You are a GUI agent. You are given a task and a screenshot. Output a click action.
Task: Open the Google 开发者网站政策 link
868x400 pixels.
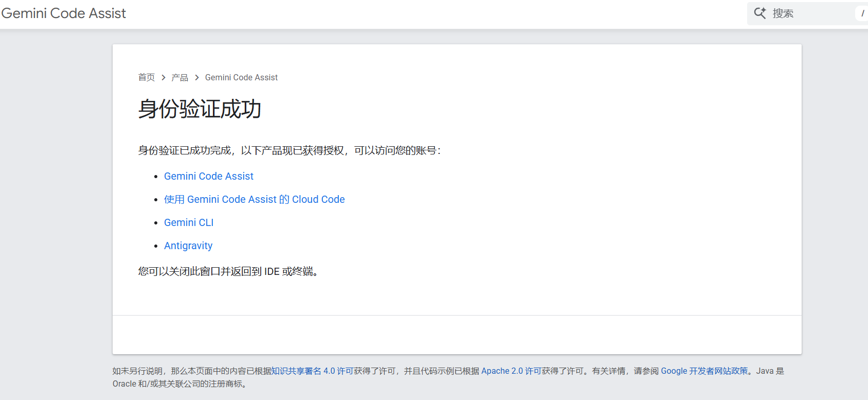pos(704,371)
